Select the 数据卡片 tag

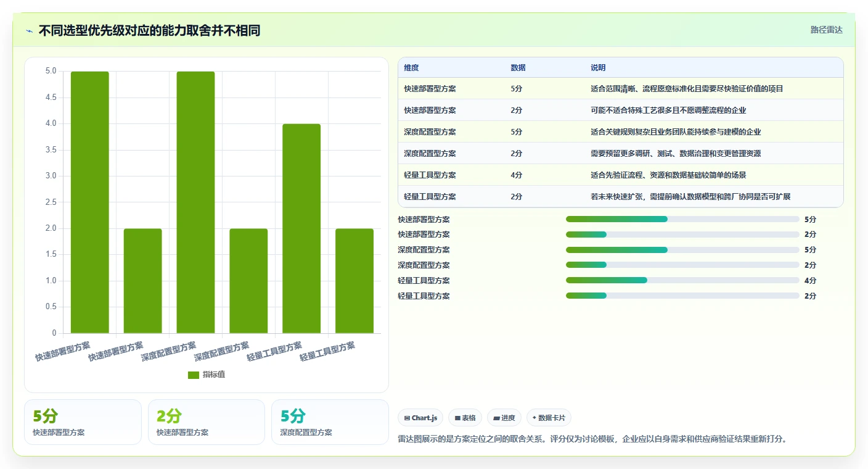tap(549, 418)
